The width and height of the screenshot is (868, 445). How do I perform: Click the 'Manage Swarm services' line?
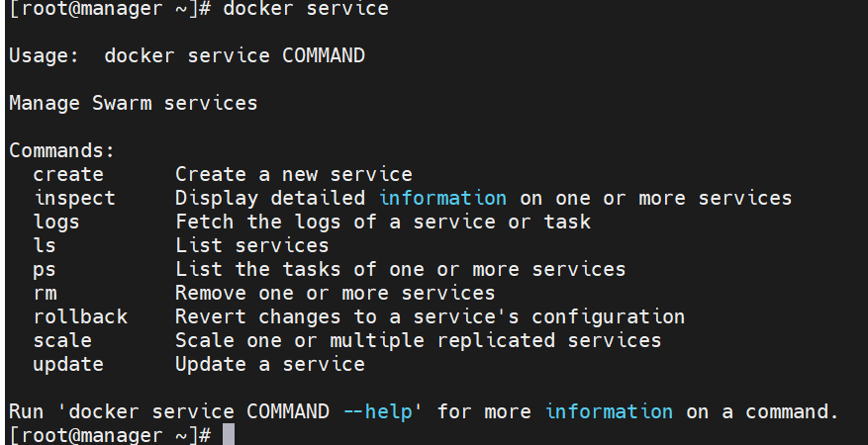point(134,103)
